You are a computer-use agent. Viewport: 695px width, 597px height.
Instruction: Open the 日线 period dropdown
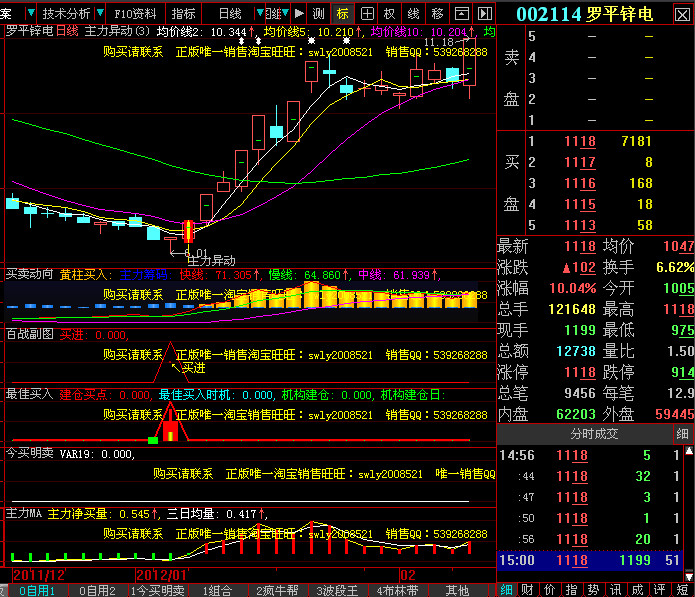tap(229, 13)
